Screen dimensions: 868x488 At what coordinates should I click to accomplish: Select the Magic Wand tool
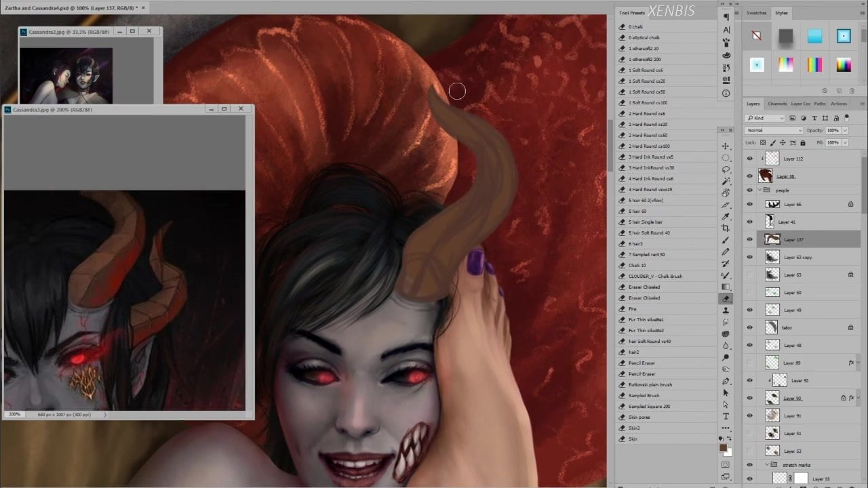726,182
